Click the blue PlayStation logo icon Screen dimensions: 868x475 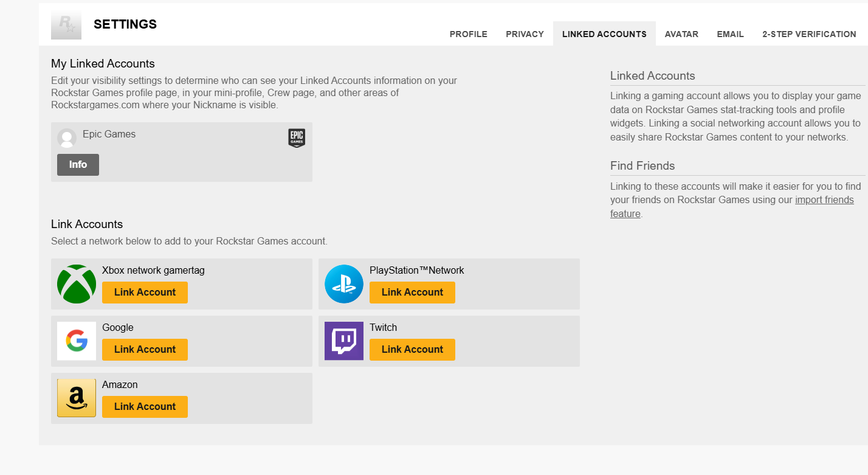pos(344,284)
